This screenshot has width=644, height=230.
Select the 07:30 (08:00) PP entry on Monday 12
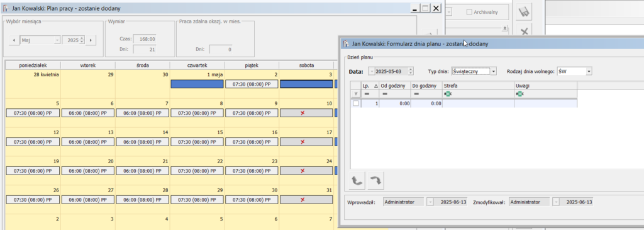(x=33, y=142)
